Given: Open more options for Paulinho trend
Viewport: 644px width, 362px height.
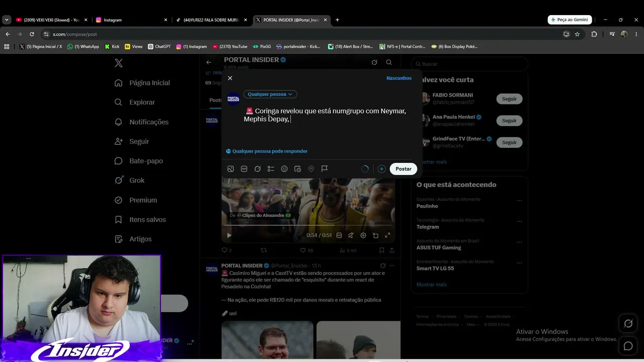Looking at the screenshot, I should 519,201.
